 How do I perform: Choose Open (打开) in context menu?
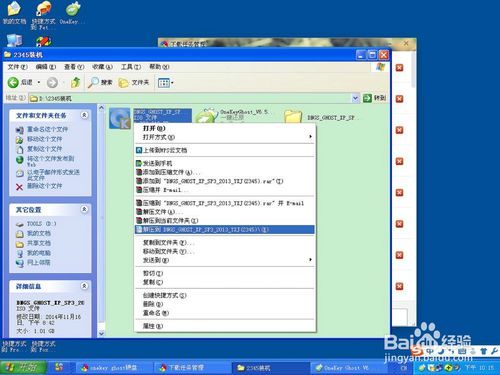click(x=225, y=128)
